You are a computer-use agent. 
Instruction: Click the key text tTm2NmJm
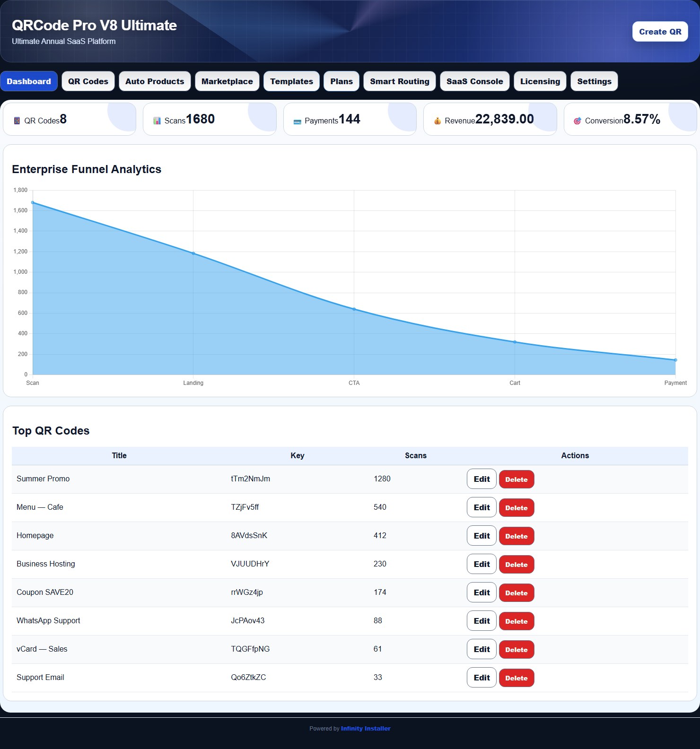pyautogui.click(x=251, y=479)
